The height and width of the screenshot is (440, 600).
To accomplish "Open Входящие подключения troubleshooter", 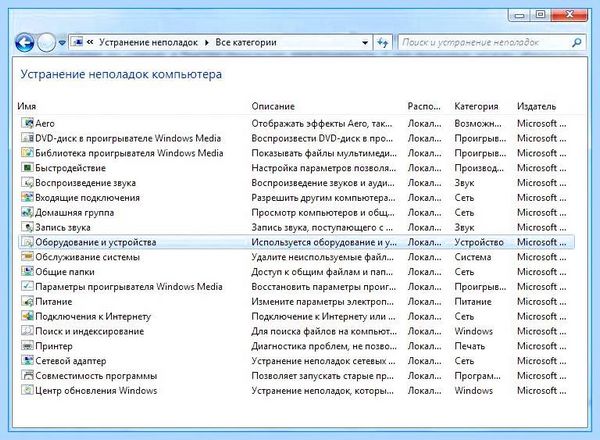I will (x=87, y=198).
